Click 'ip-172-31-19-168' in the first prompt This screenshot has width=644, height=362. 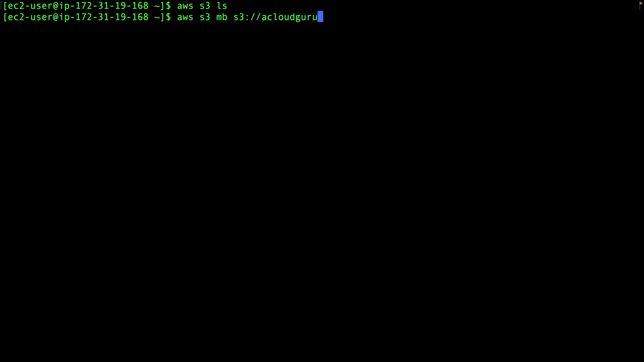104,6
